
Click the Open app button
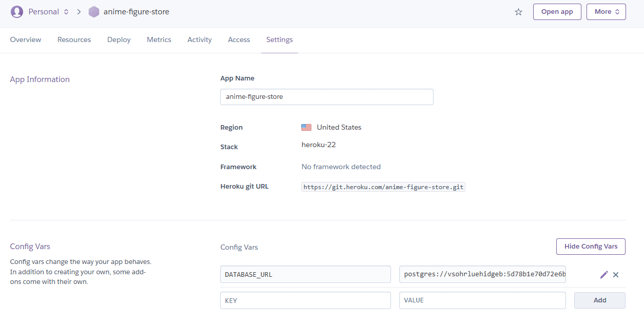tap(557, 12)
